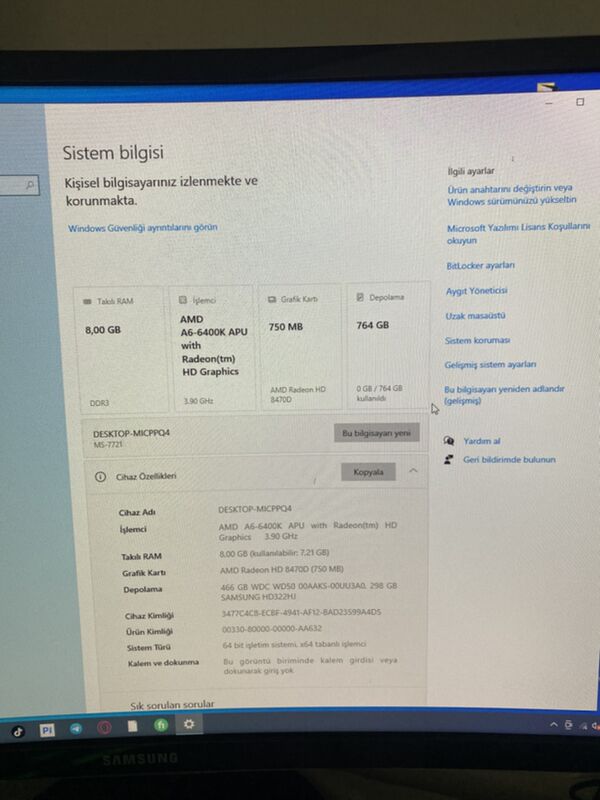Open Windows Güvenliği ayrıntılarını görün link
The height and width of the screenshot is (800, 600).
pos(143,228)
